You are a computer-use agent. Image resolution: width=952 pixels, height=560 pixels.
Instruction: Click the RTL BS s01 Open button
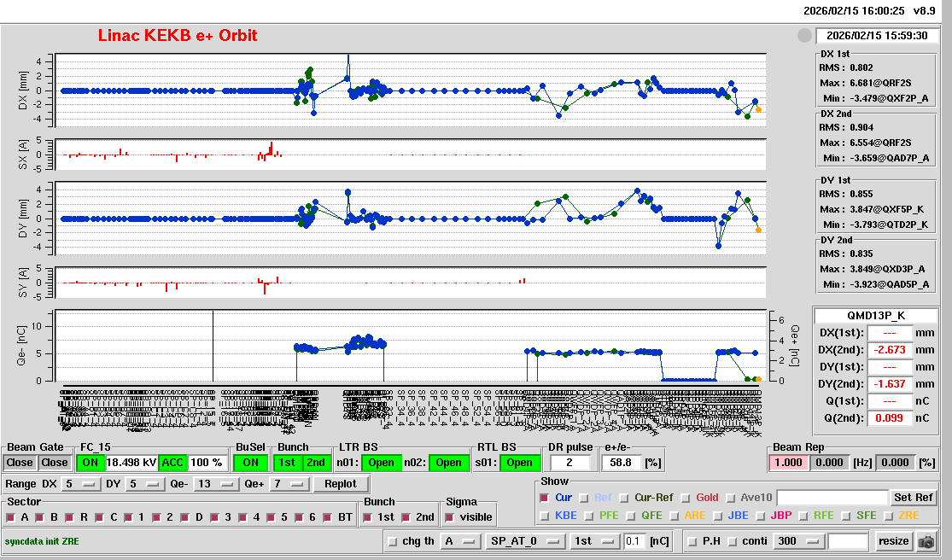520,463
